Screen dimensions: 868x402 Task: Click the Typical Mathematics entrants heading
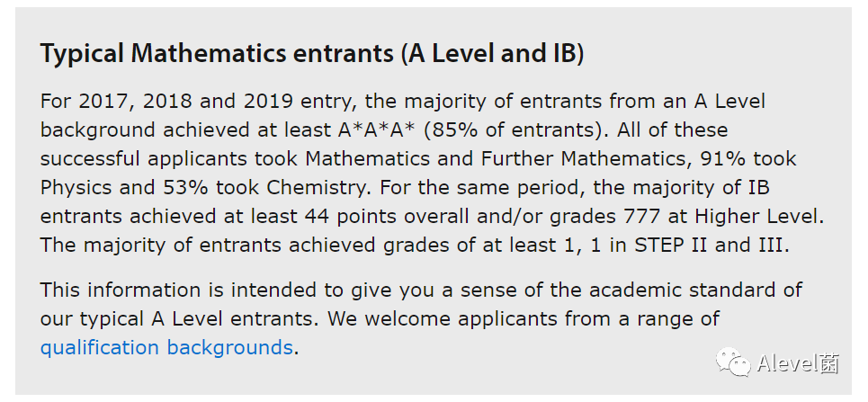point(311,54)
